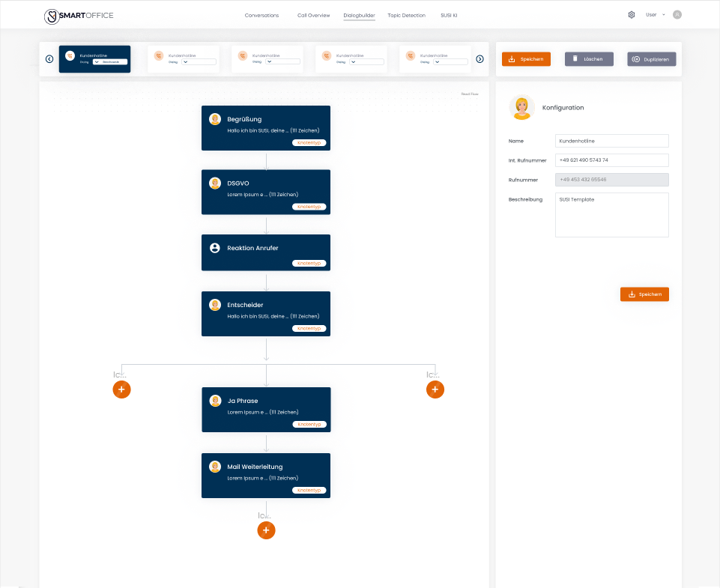Click Knotentyp badge on Entscheider node

coord(309,329)
